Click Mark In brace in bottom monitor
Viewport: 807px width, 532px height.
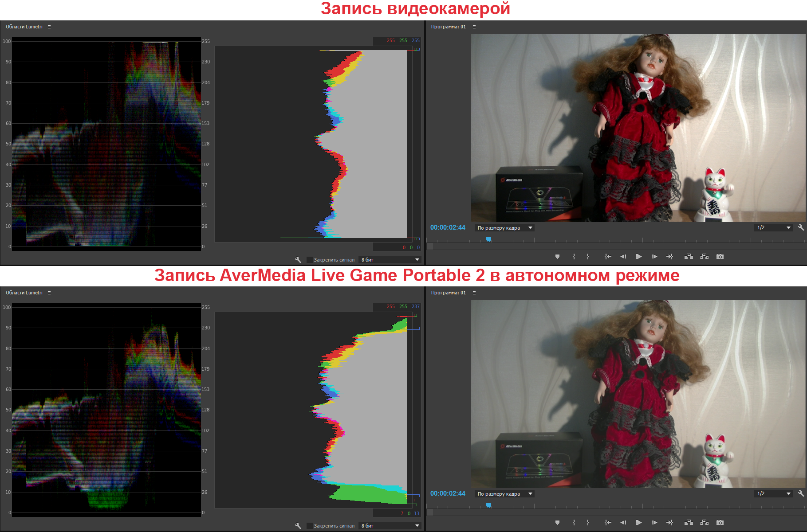[574, 523]
